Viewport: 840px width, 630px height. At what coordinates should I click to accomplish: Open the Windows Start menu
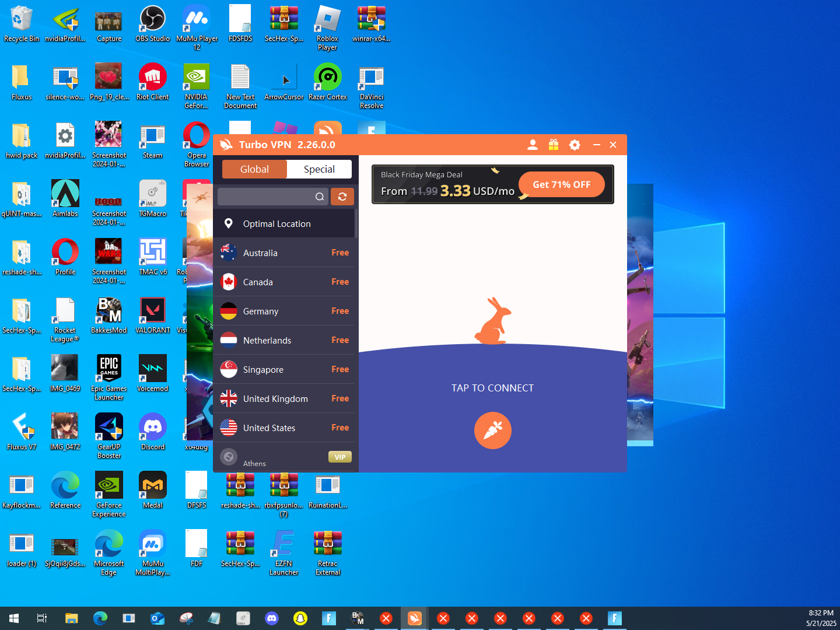pos(14,618)
